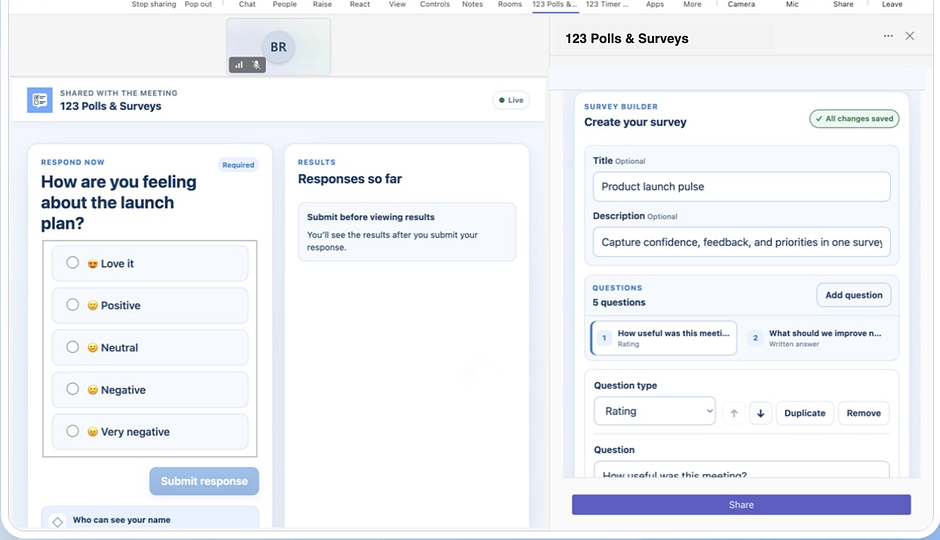The height and width of the screenshot is (540, 940).
Task: Click the purple Share button at panel bottom
Action: (x=741, y=505)
